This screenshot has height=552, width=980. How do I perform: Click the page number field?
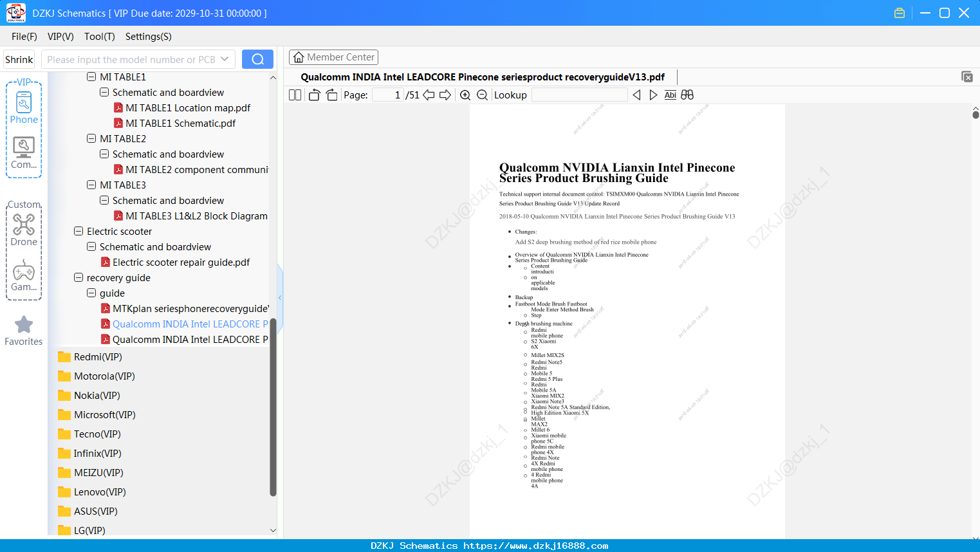[388, 95]
